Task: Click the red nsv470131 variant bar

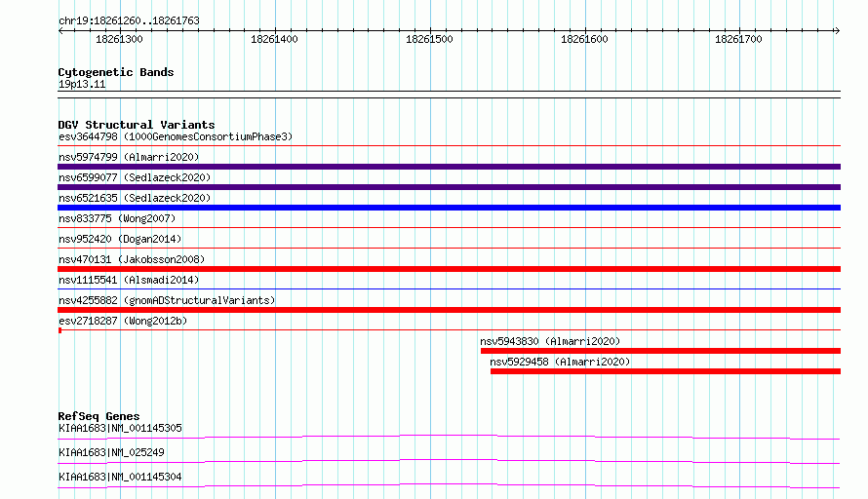Action: [449, 269]
